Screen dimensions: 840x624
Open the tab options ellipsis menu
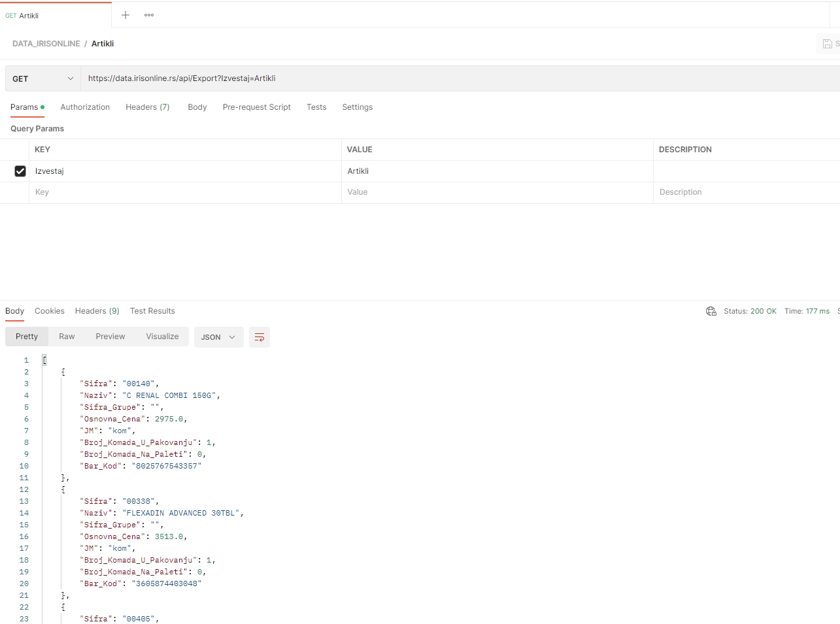click(x=149, y=15)
